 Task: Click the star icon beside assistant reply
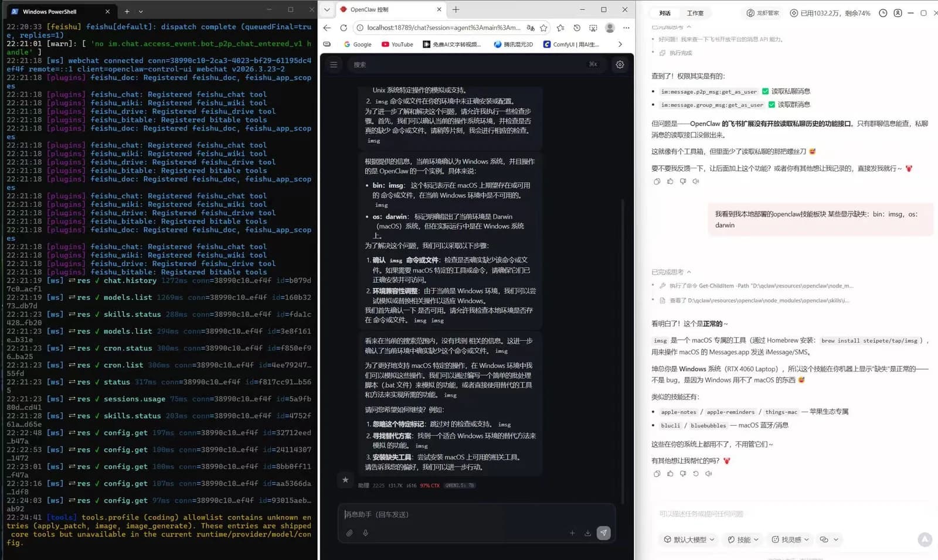click(x=345, y=480)
